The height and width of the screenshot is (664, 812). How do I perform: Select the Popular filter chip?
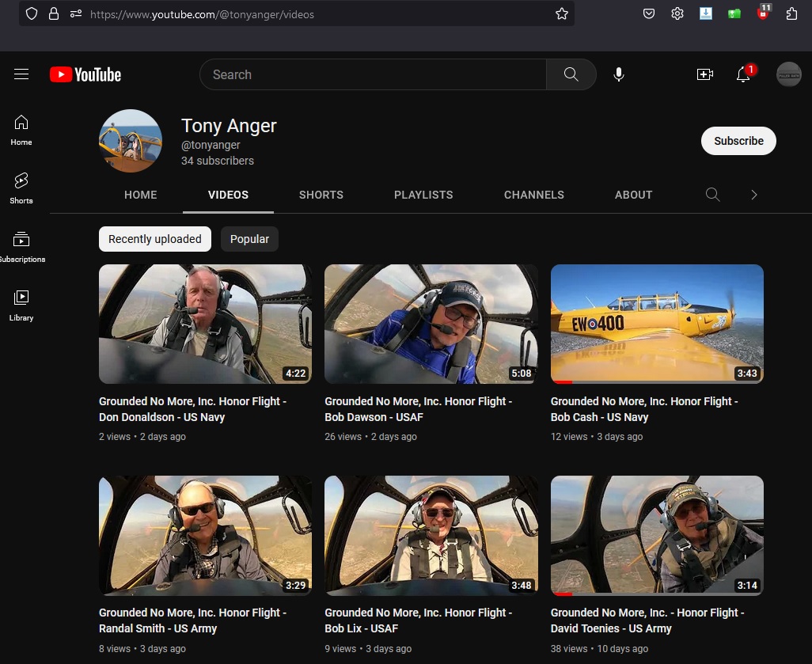coord(249,239)
